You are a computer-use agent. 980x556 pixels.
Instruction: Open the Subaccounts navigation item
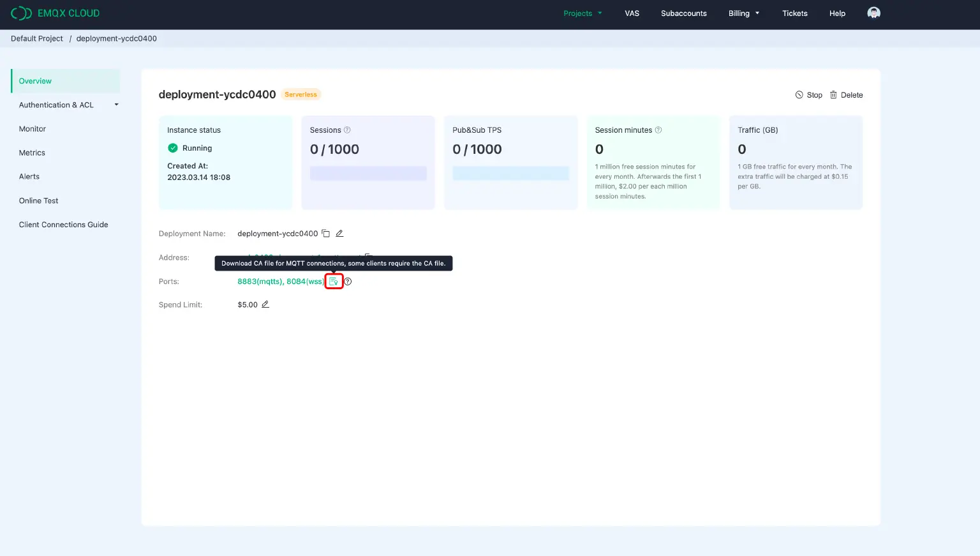click(x=683, y=13)
